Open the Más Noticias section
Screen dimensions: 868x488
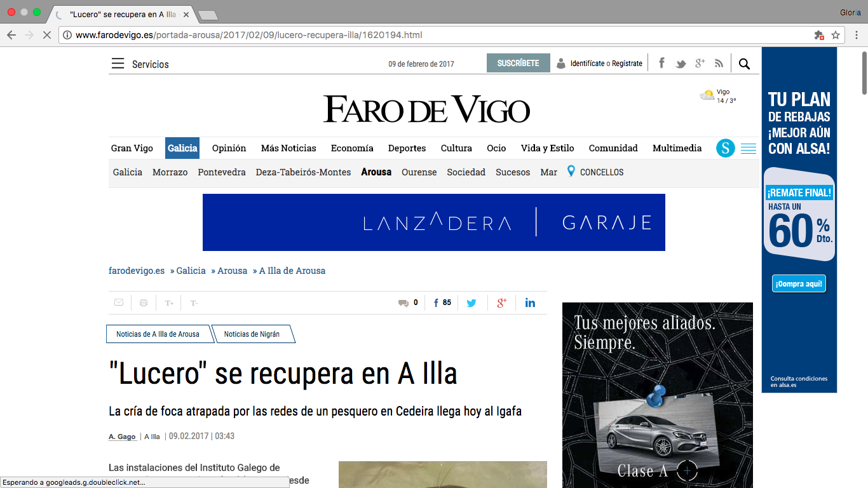pyautogui.click(x=288, y=148)
